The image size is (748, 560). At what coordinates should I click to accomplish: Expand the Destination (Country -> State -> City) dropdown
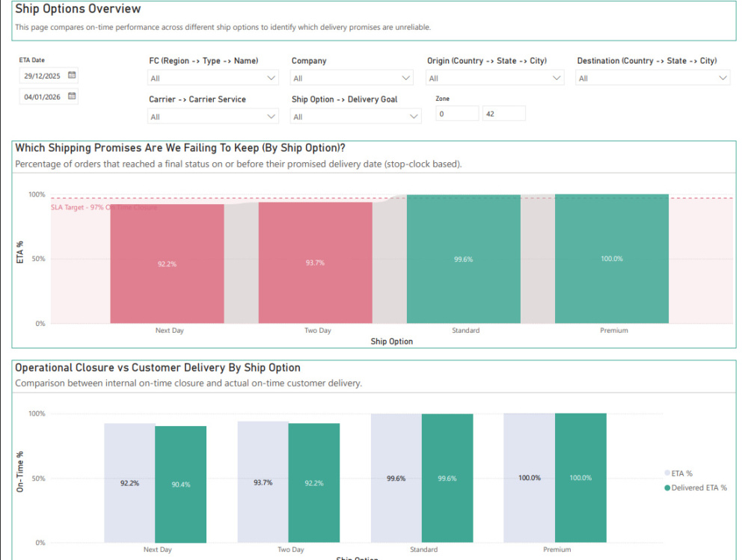(652, 78)
